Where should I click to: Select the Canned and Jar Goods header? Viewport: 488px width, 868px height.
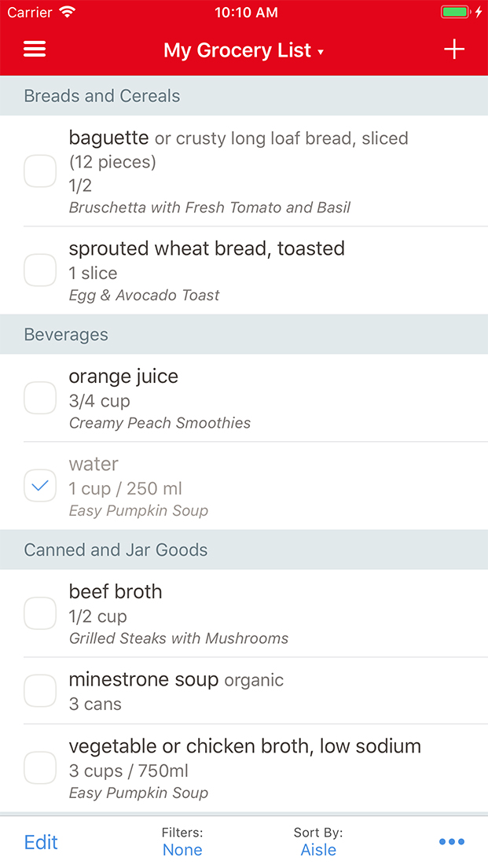click(x=116, y=550)
